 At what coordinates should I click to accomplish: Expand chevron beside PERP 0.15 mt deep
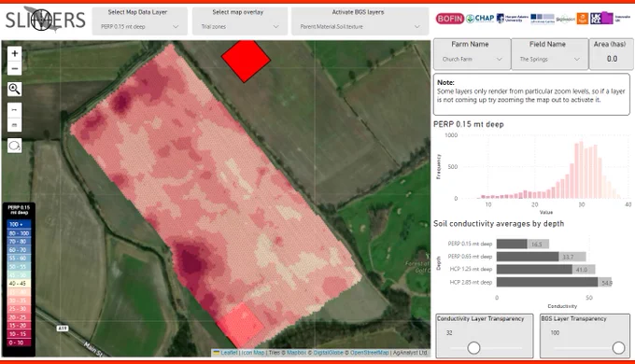tap(176, 27)
